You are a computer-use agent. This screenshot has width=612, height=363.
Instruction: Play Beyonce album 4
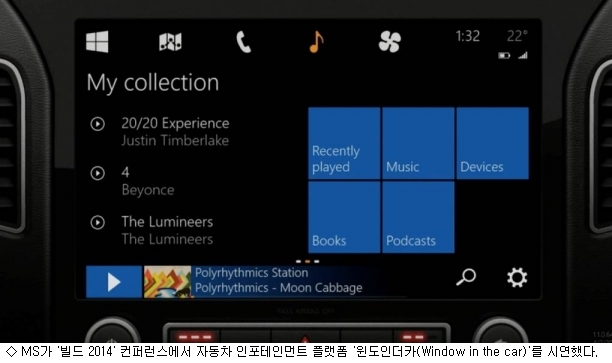point(98,173)
